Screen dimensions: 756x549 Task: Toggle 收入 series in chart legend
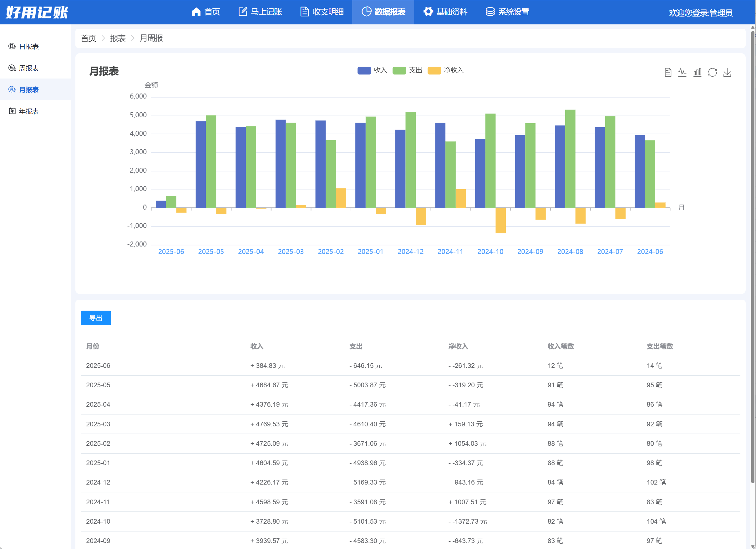click(x=372, y=70)
